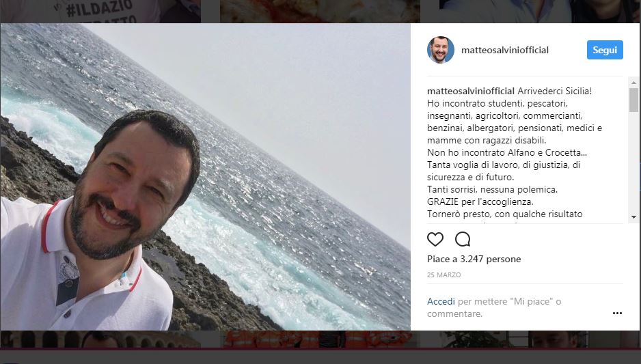Screen dimensions: 641x364
Task: Click the round profile avatar picture
Action: (x=441, y=50)
